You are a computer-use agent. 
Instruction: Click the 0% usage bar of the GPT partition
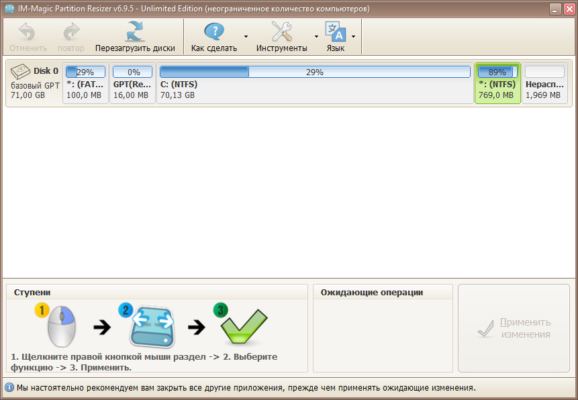133,72
